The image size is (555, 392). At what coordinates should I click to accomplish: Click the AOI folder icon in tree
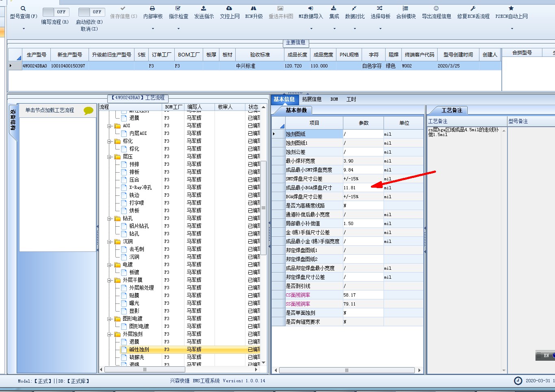pyautogui.click(x=118, y=126)
